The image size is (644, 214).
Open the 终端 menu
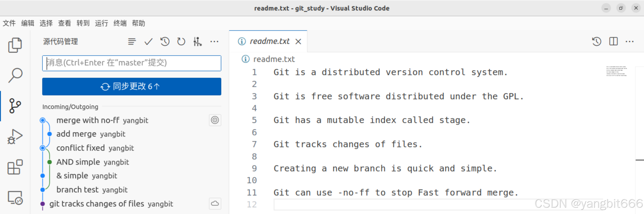120,23
